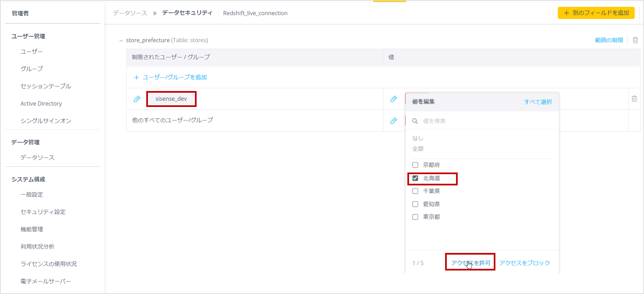The width and height of the screenshot is (644, 294).
Task: Open ライセンスの使用状況 in the sidebar
Action: point(49,264)
